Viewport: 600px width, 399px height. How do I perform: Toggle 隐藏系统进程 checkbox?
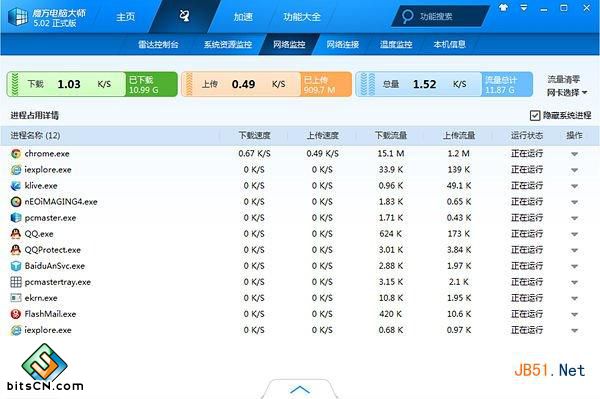(x=535, y=116)
